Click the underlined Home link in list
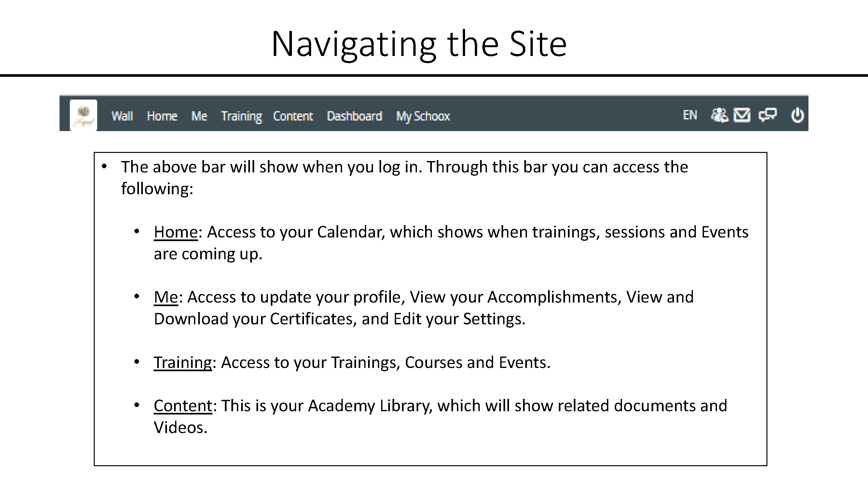Image resolution: width=868 pixels, height=488 pixels. coord(175,232)
